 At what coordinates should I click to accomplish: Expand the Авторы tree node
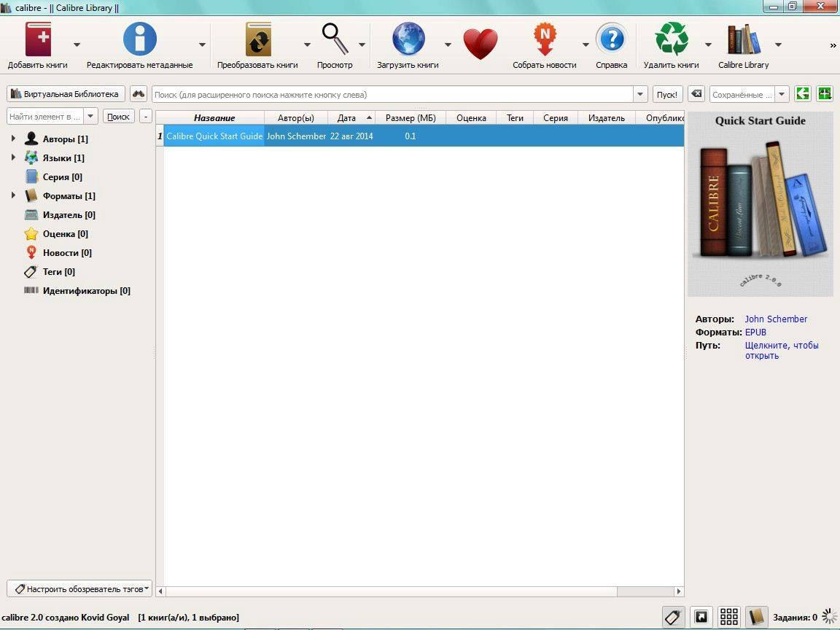coord(13,139)
